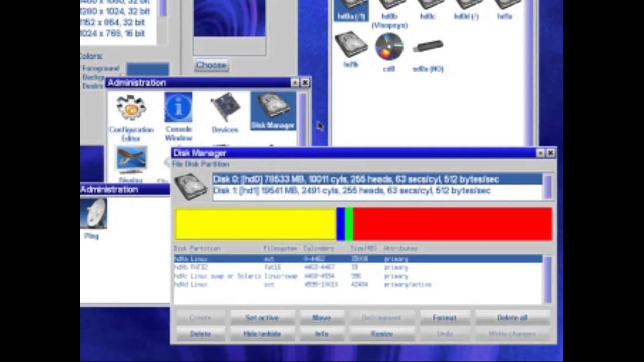Select the hd0a disk icon in file browser
The image size is (644, 362).
(351, 10)
